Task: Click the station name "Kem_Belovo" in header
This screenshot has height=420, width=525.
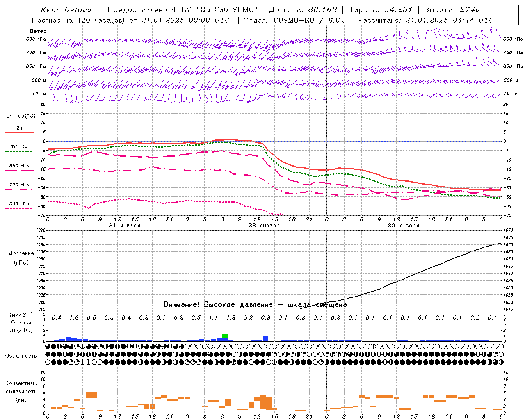Action: point(66,10)
